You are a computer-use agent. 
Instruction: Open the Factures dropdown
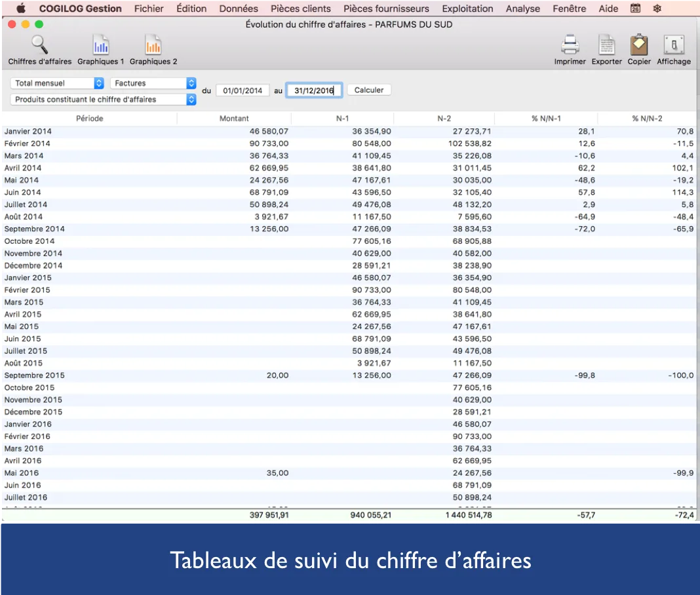pos(153,83)
